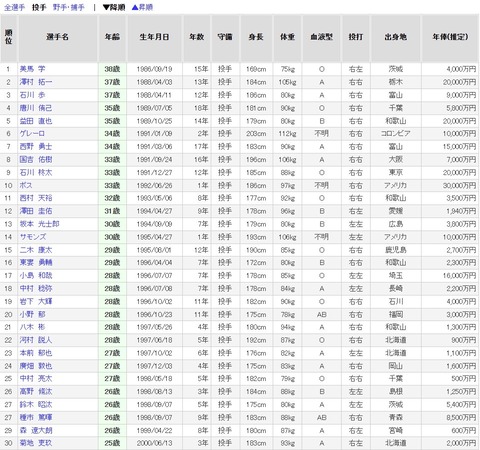Click the 30,000万円 salary cell of ボス
480x450 pixels.
pos(450,185)
